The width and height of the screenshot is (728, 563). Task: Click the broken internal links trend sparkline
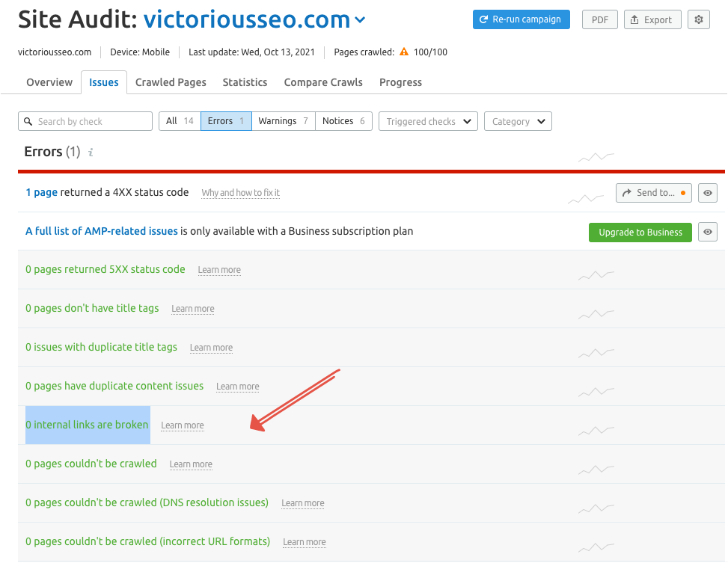596,430
